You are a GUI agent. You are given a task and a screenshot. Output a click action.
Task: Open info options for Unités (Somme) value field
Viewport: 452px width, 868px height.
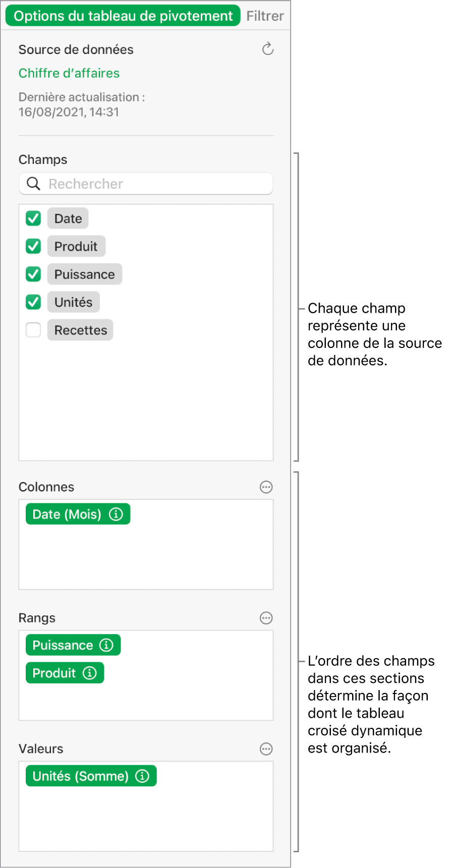coord(143,776)
